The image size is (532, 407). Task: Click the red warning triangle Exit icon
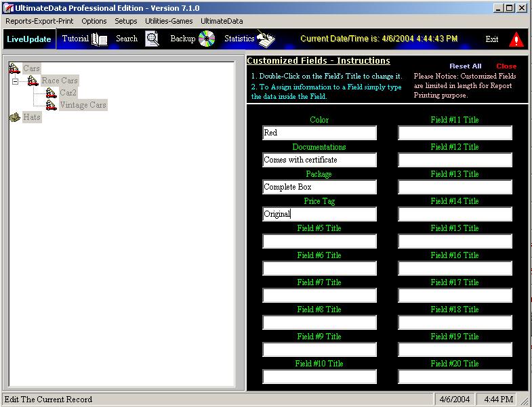pos(516,39)
